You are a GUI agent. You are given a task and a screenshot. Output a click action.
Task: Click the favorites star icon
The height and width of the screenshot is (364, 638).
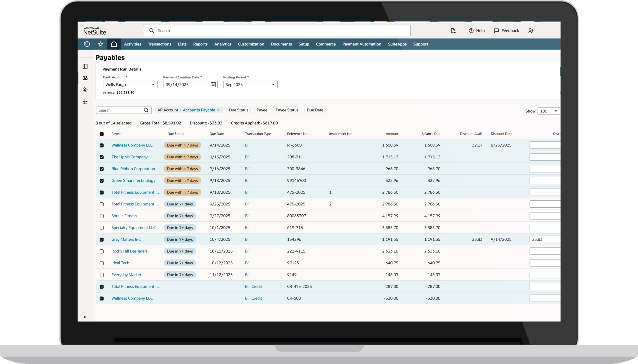coord(101,44)
